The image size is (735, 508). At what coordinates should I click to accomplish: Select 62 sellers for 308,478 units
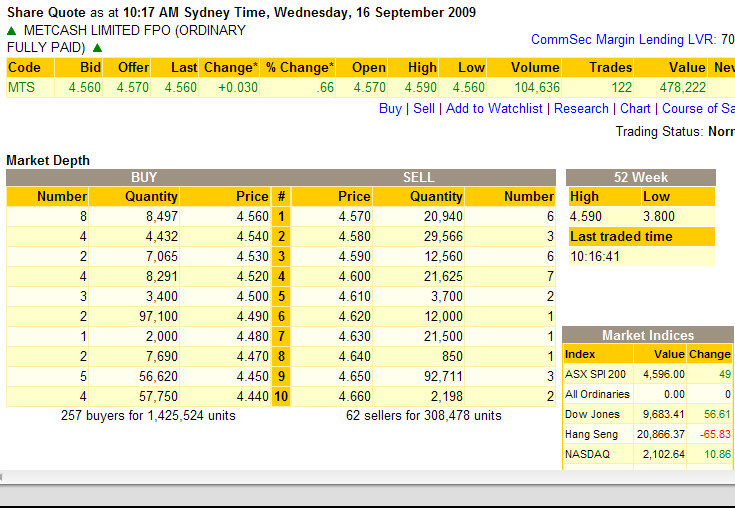424,416
